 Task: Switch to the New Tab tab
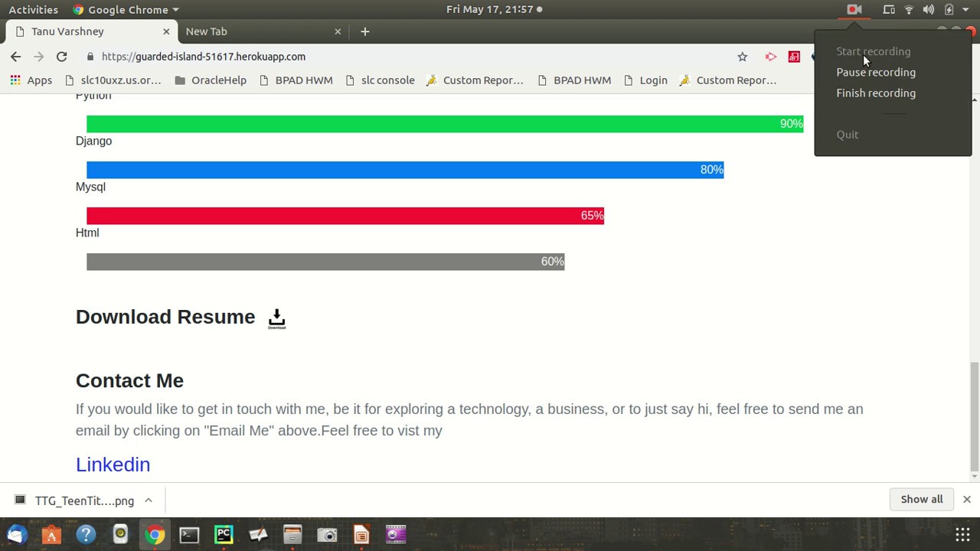(x=262, y=31)
